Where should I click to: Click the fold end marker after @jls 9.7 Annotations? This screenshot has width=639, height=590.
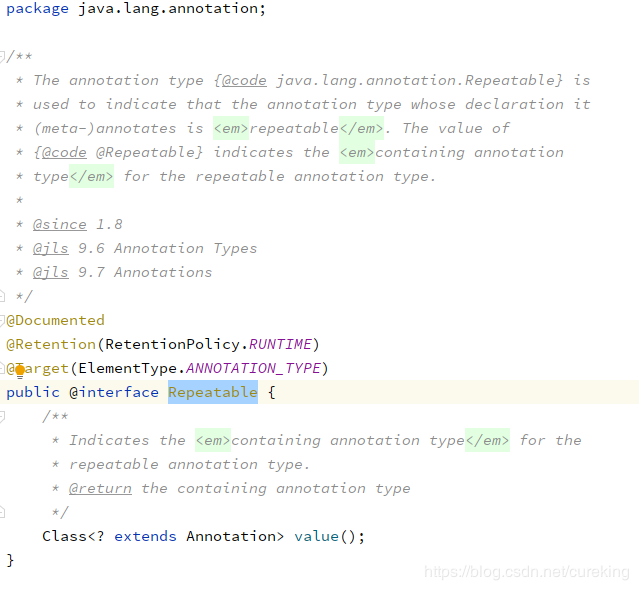point(3,296)
